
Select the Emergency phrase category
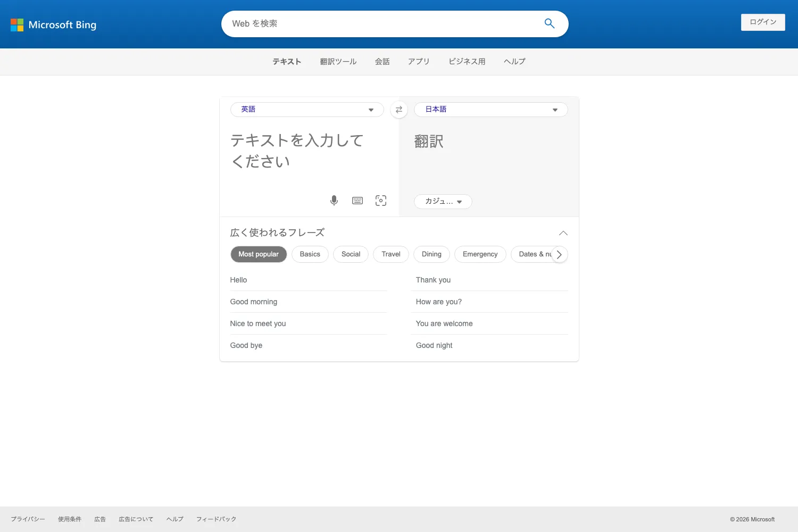pos(480,254)
